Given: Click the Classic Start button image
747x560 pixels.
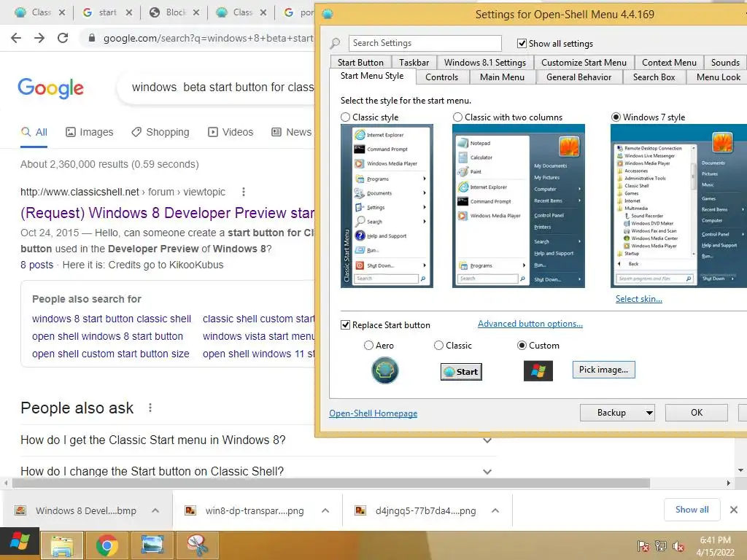Looking at the screenshot, I should coord(461,371).
